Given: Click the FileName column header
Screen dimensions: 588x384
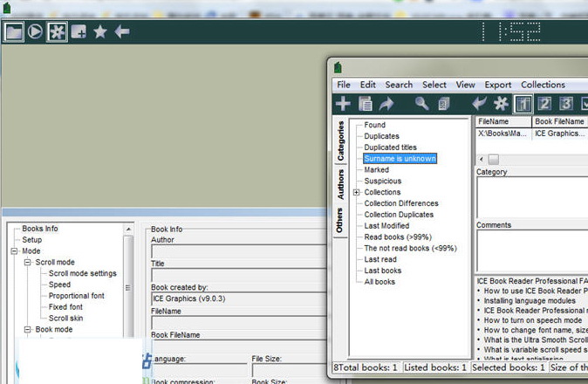Looking at the screenshot, I should pos(503,121).
